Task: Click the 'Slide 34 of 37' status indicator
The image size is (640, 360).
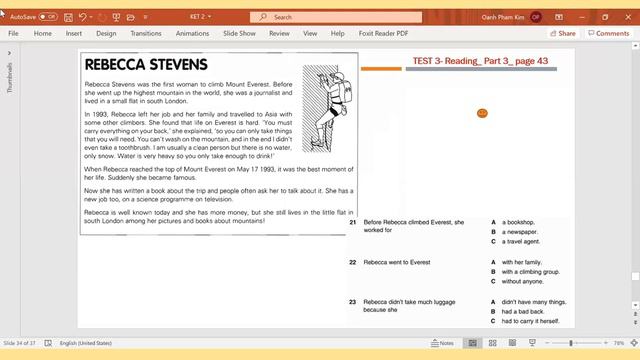Action: point(19,343)
